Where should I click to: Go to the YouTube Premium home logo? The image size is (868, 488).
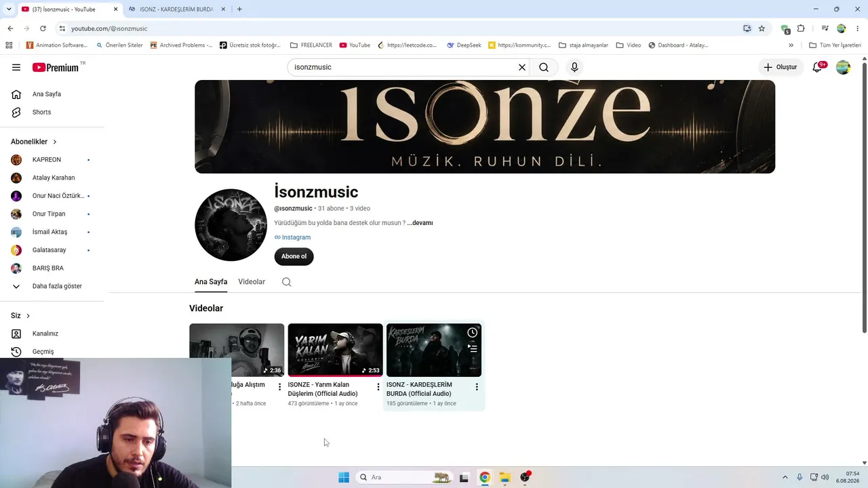tap(56, 67)
